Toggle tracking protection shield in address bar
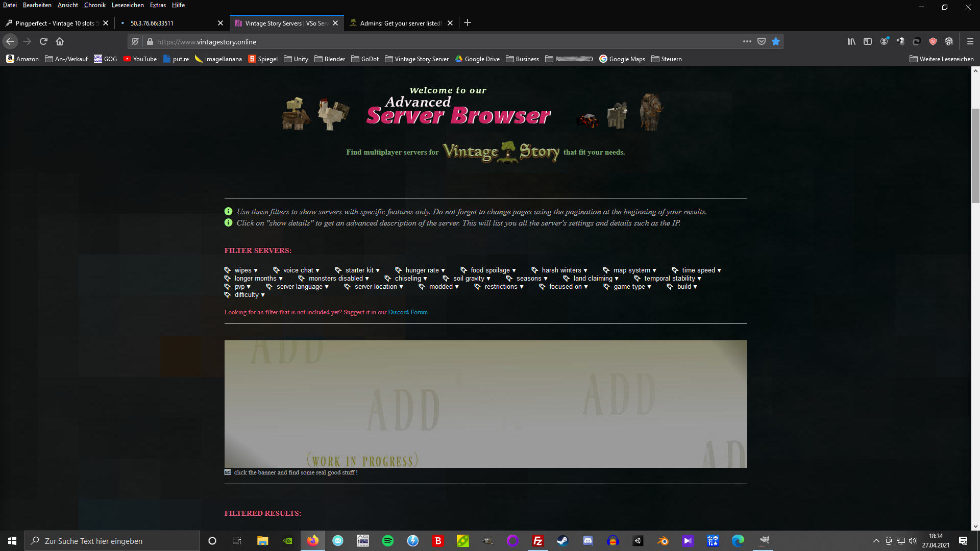 tap(135, 42)
